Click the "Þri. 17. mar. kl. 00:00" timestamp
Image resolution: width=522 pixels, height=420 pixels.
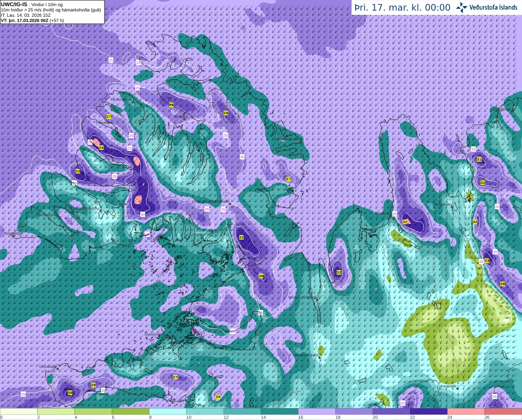[x=403, y=8]
